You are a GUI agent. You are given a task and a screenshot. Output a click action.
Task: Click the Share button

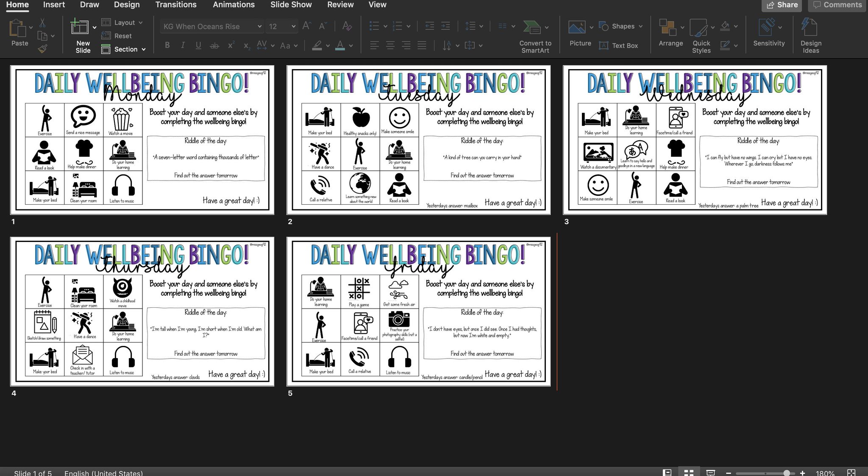click(x=781, y=5)
